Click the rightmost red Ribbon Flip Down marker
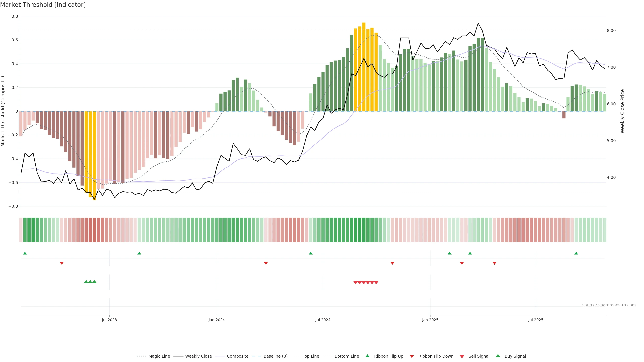The height and width of the screenshot is (362, 644). (x=494, y=263)
